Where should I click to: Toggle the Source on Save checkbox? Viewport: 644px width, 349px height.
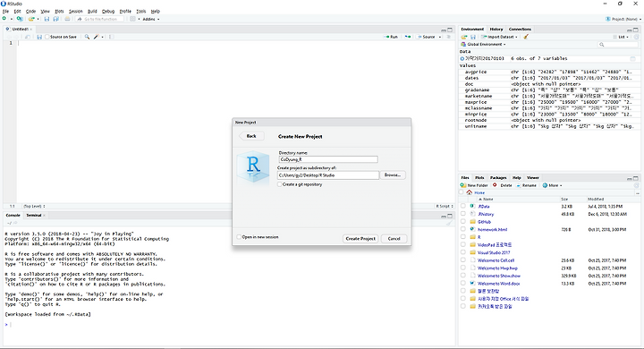[x=47, y=37]
